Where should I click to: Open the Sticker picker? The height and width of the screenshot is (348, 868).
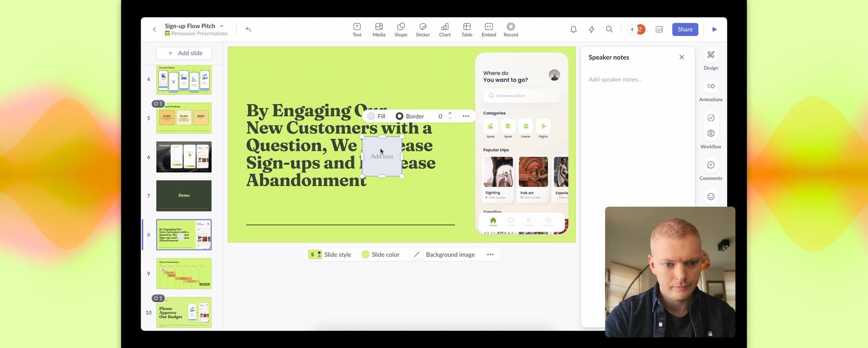pos(423,30)
